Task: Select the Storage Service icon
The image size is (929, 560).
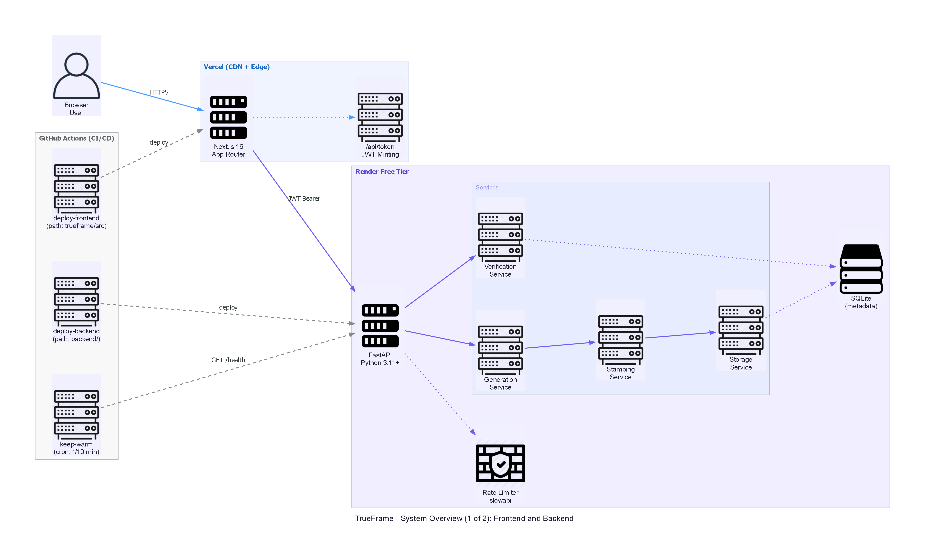Action: (741, 330)
